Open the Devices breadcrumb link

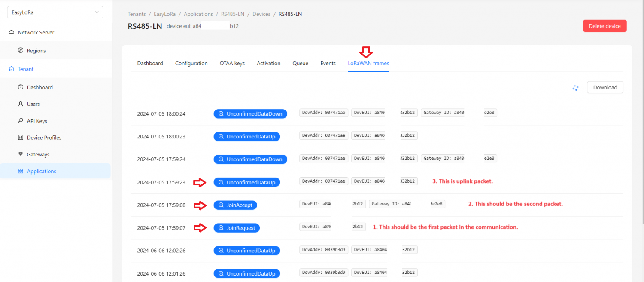tap(261, 14)
